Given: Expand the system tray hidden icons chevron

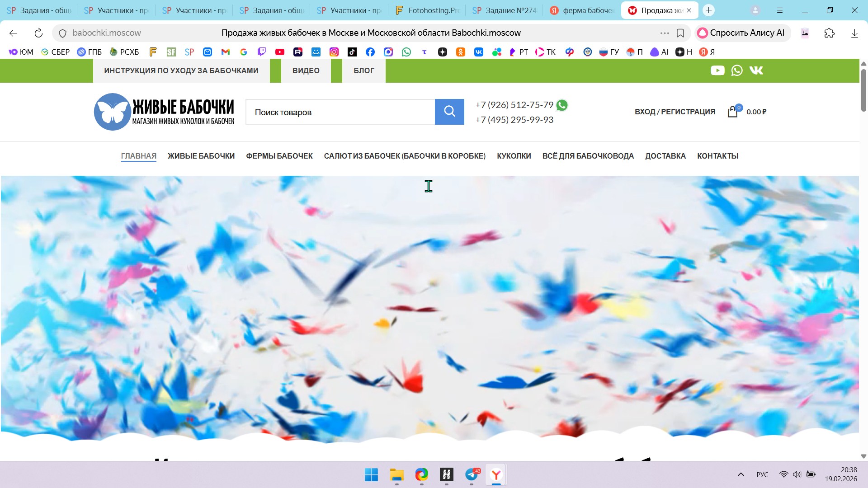Looking at the screenshot, I should click(x=741, y=474).
